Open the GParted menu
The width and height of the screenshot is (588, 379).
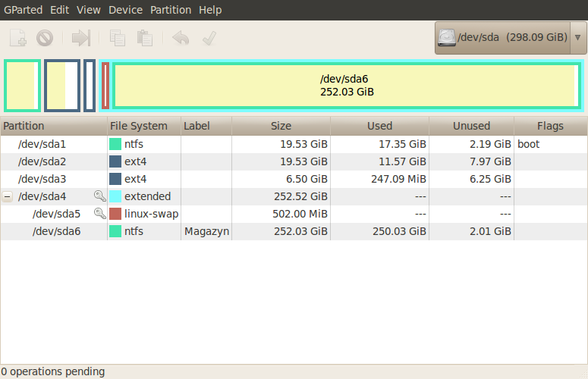tap(24, 10)
